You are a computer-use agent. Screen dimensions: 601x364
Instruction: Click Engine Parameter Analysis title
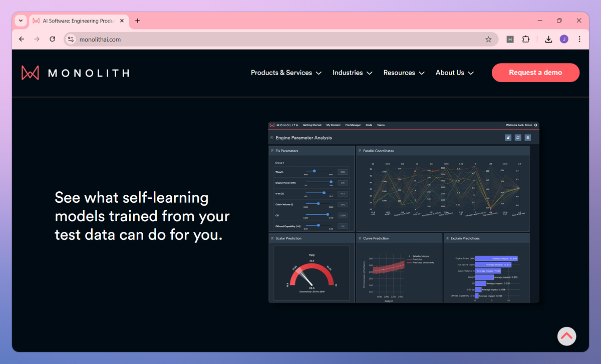tap(304, 138)
